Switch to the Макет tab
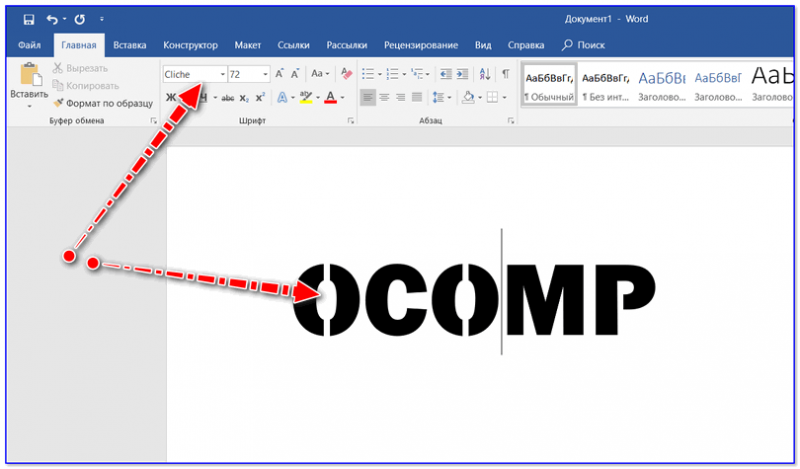 click(x=247, y=45)
